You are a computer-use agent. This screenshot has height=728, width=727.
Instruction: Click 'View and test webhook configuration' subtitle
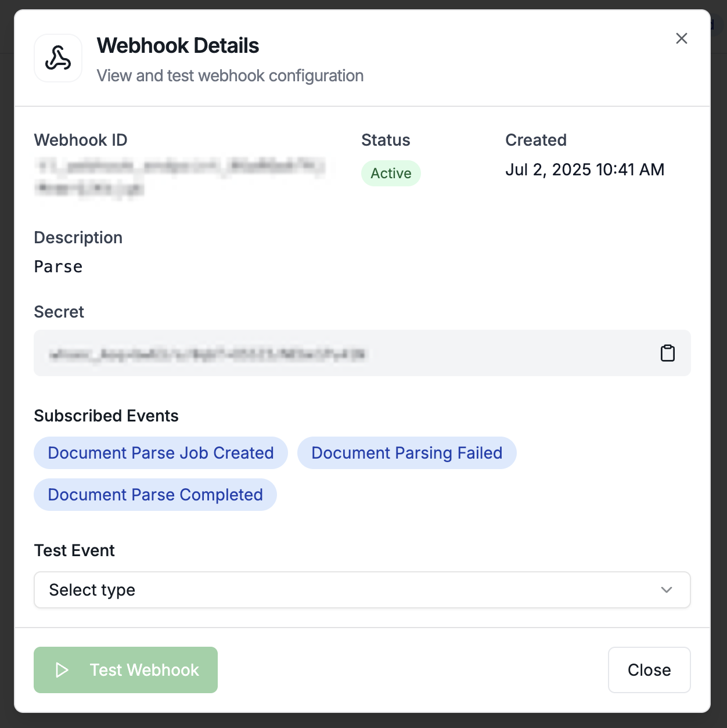point(230,75)
